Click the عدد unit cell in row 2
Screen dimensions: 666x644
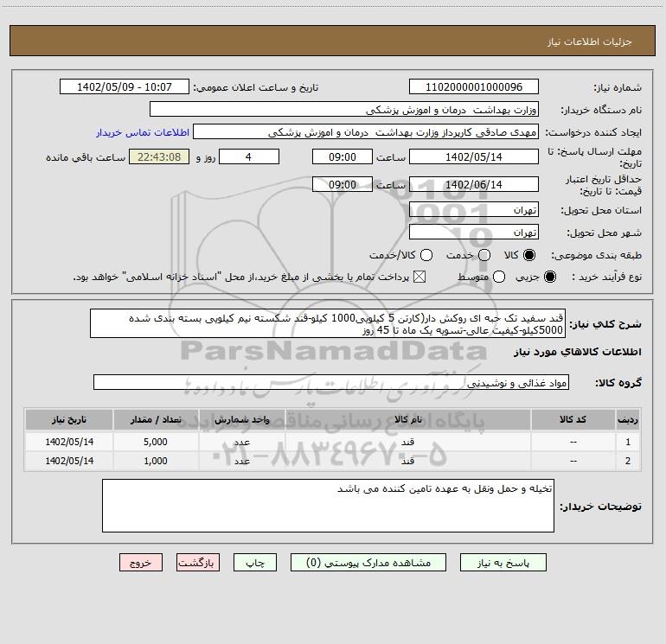point(242,461)
